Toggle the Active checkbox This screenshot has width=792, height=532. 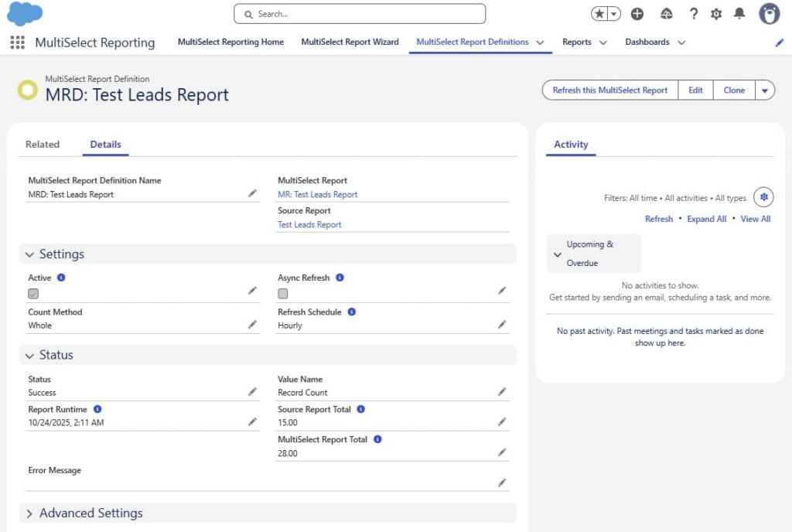[x=32, y=293]
